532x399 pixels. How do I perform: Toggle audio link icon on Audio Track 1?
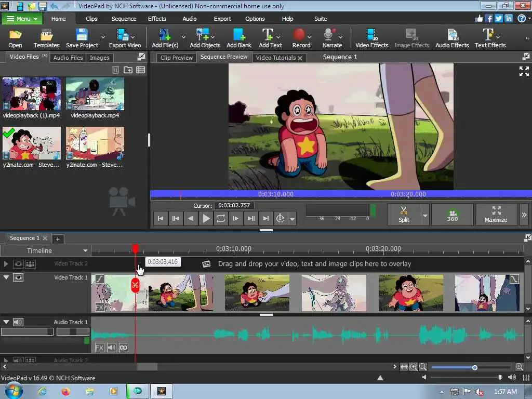[x=124, y=348]
